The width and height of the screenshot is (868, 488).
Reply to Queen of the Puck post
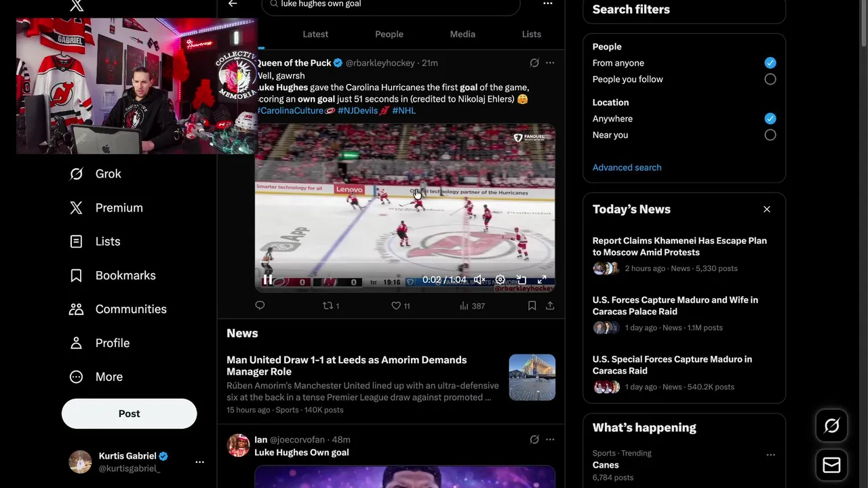[260, 306]
